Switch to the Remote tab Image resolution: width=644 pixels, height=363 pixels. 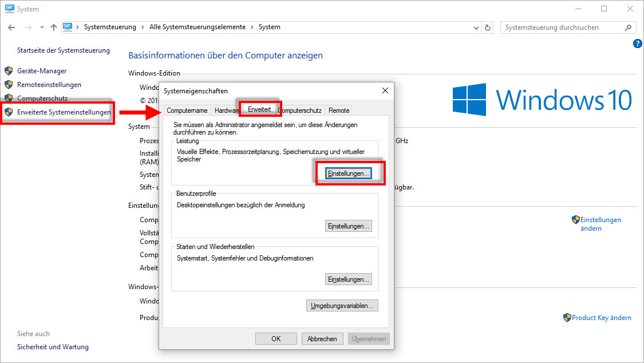tap(338, 110)
